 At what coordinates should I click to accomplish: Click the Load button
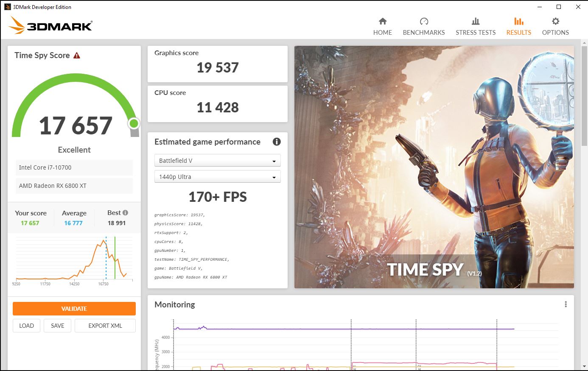click(26, 326)
